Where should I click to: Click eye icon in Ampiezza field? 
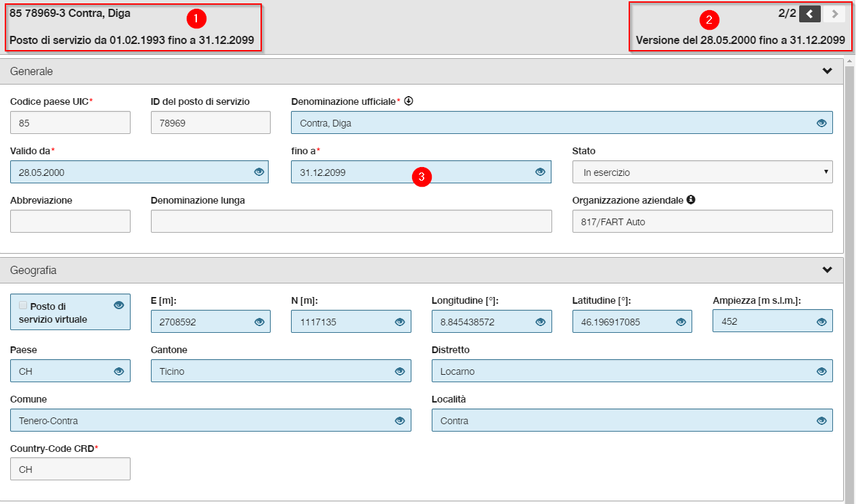(821, 322)
